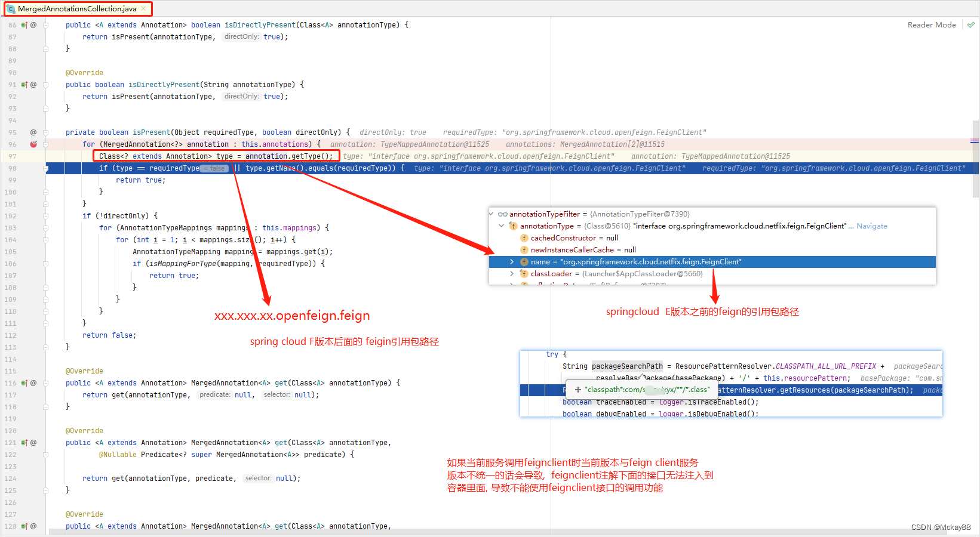This screenshot has width=980, height=537.
Task: Collapse the annotationType node in the debugger popup
Action: 501,226
